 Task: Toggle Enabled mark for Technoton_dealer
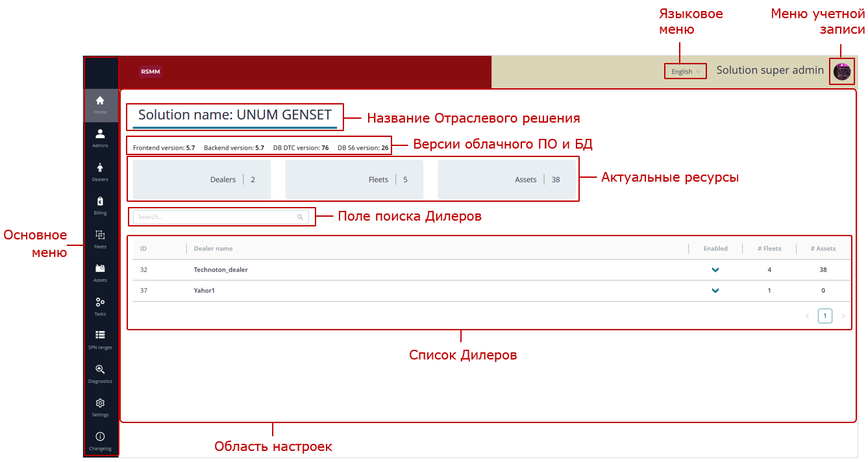point(715,270)
